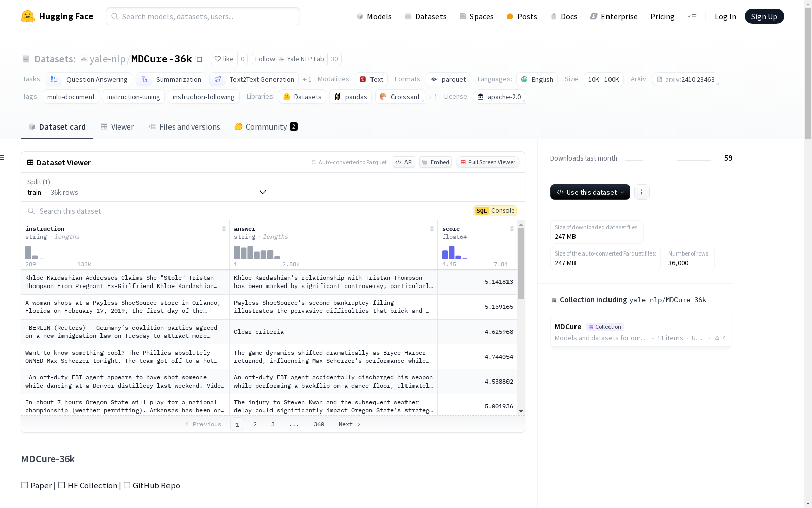The height and width of the screenshot is (508, 812).
Task: Select the Datasets library tag
Action: tap(302, 97)
